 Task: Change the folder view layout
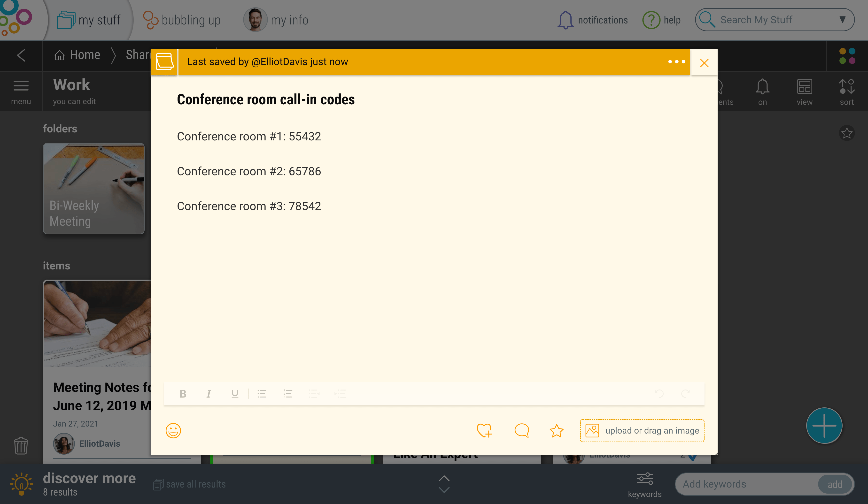pyautogui.click(x=804, y=92)
